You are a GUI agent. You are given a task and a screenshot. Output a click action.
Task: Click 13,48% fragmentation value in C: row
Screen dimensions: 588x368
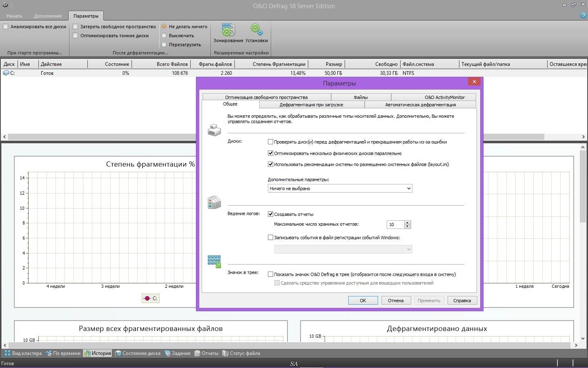click(x=298, y=73)
